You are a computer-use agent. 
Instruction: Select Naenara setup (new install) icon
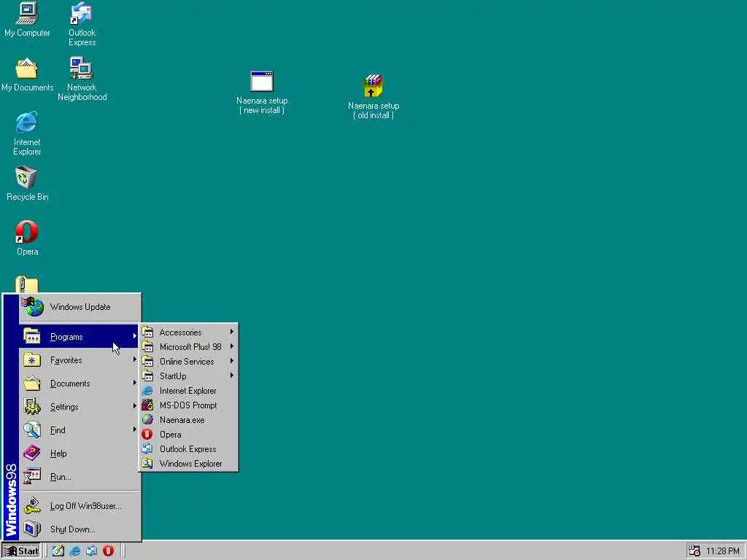tap(262, 93)
